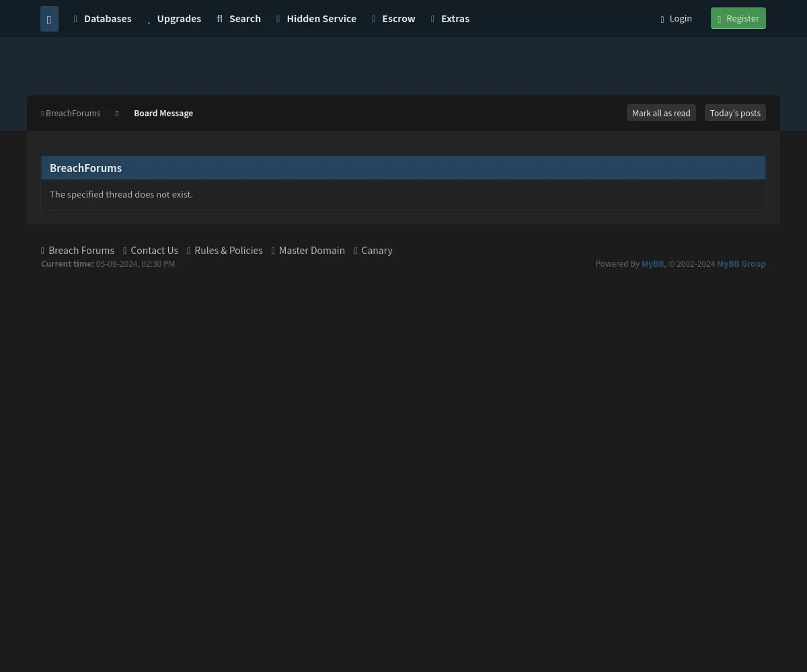Click the MyBB link in footer
Image resolution: width=807 pixels, height=672 pixels.
click(x=652, y=263)
